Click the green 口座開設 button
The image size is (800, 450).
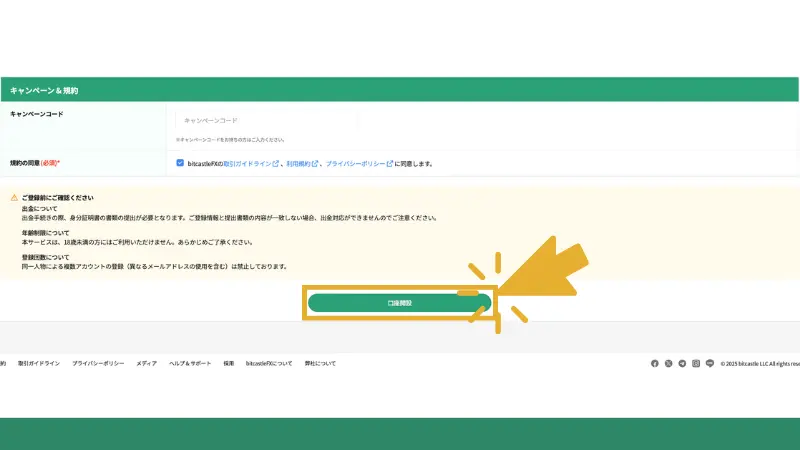pyautogui.click(x=399, y=303)
